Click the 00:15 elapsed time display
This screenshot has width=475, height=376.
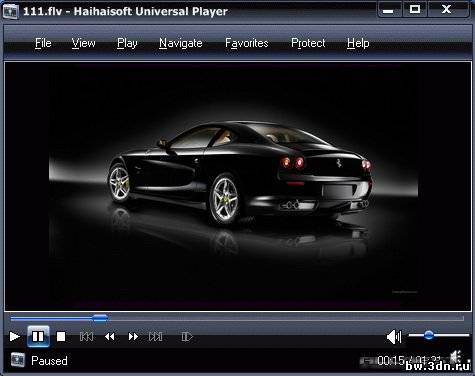(391, 360)
